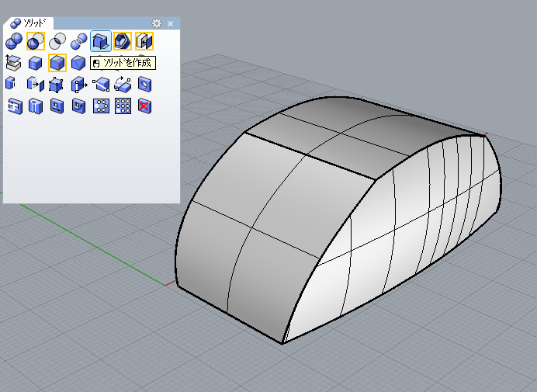This screenshot has height=392, width=537.
Task: Select the Polar Array Hole icon
Action: 101,106
